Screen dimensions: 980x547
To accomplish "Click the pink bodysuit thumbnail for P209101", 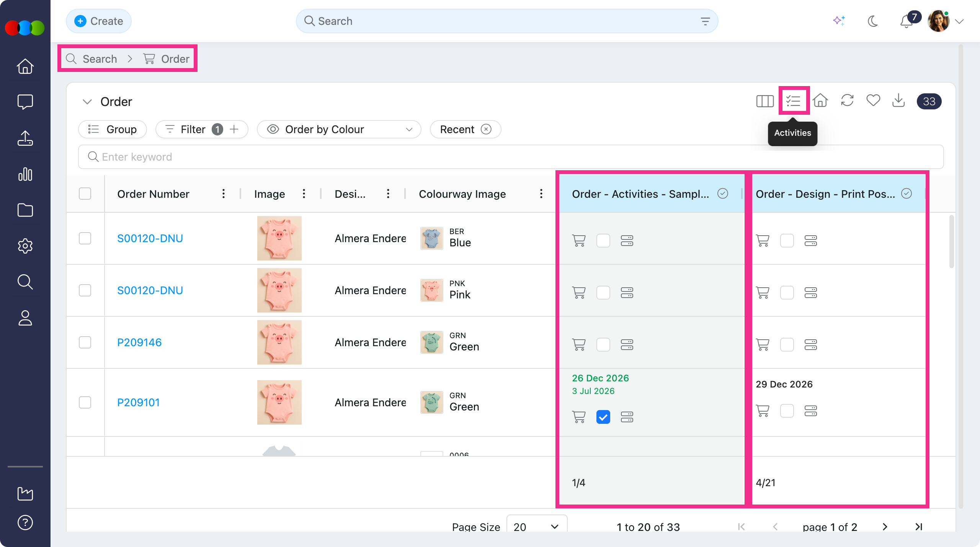I will pyautogui.click(x=279, y=402).
